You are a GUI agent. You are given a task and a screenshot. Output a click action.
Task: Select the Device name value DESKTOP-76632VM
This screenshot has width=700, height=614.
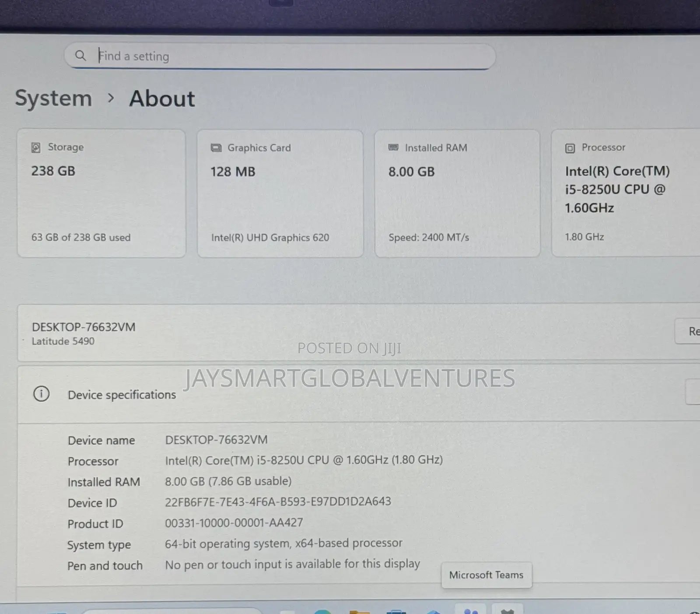216,440
